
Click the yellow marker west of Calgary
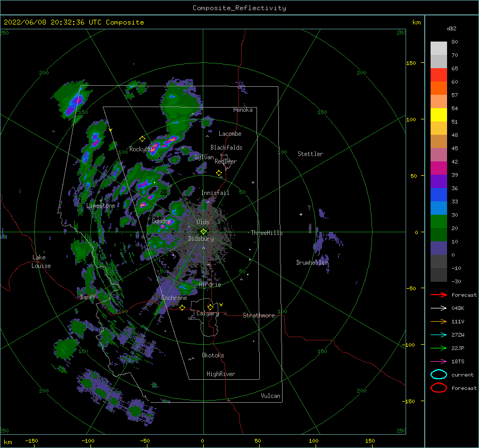183,307
